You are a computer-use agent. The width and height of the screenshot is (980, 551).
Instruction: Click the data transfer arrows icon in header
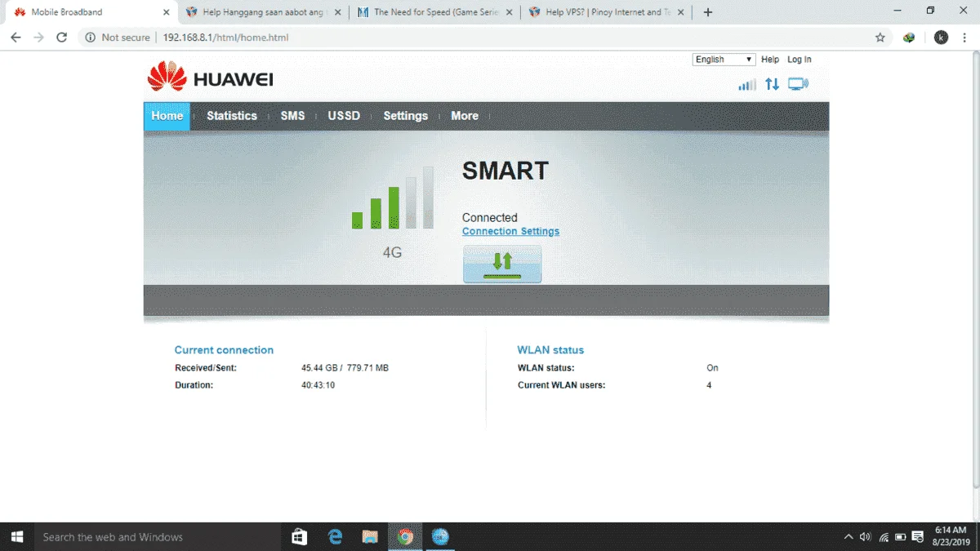[x=772, y=84]
